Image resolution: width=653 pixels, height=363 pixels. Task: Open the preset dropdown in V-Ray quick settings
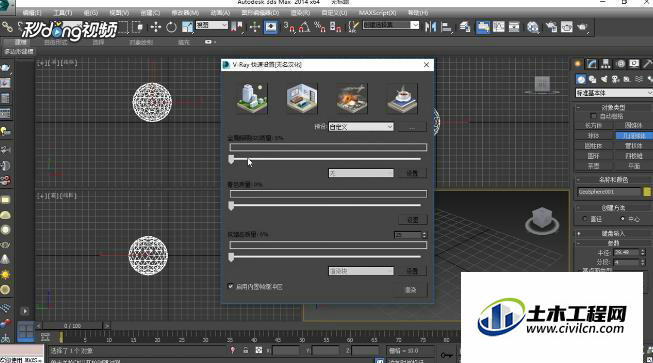click(x=361, y=127)
